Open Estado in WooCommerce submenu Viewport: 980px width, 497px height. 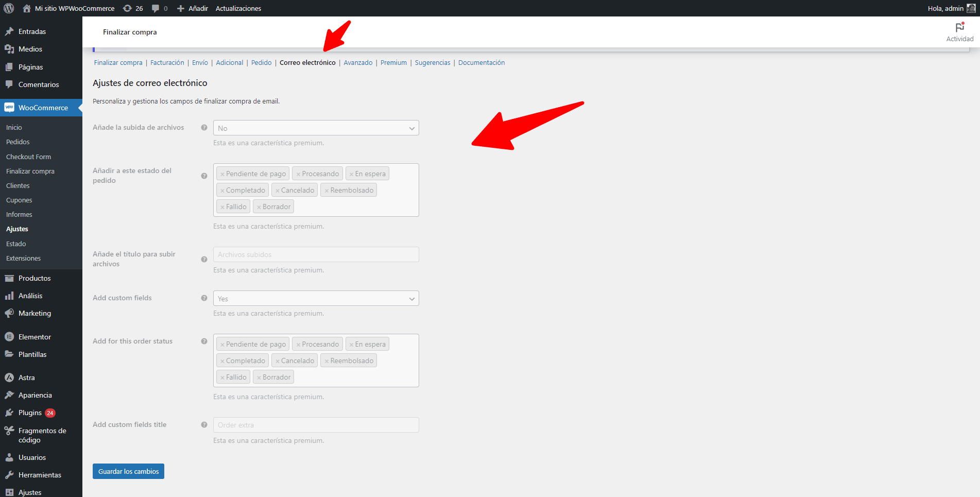point(16,244)
